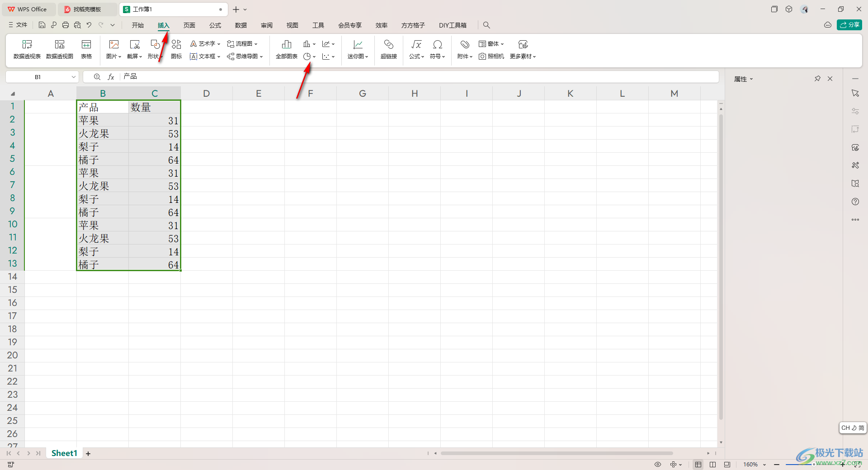Click the redo arrow icon

coord(101,25)
